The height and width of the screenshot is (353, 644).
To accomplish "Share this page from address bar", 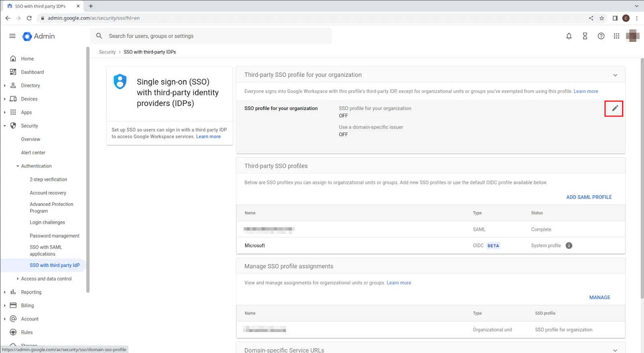I will (591, 18).
